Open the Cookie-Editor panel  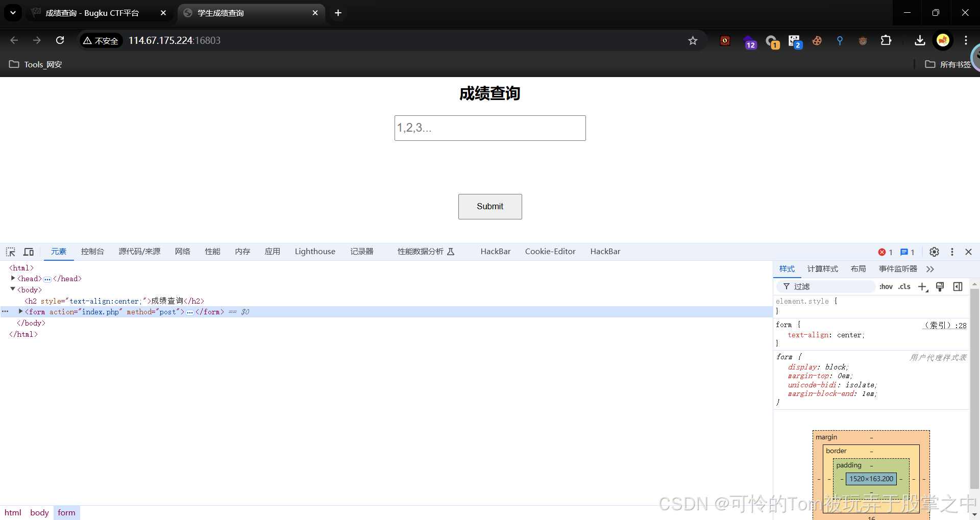[550, 251]
